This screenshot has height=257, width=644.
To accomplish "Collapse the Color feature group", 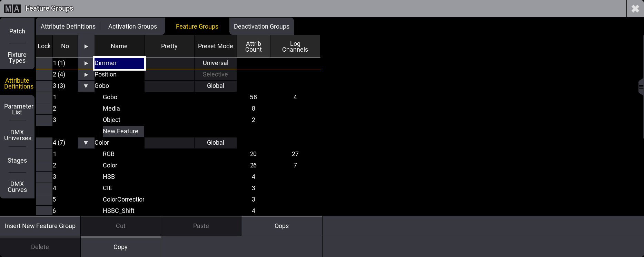I will [x=86, y=143].
